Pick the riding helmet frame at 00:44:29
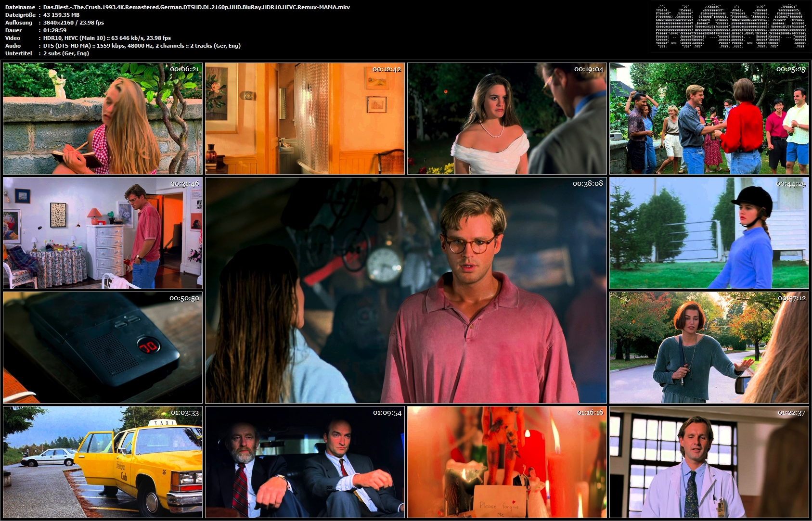812x521 pixels. pos(709,233)
